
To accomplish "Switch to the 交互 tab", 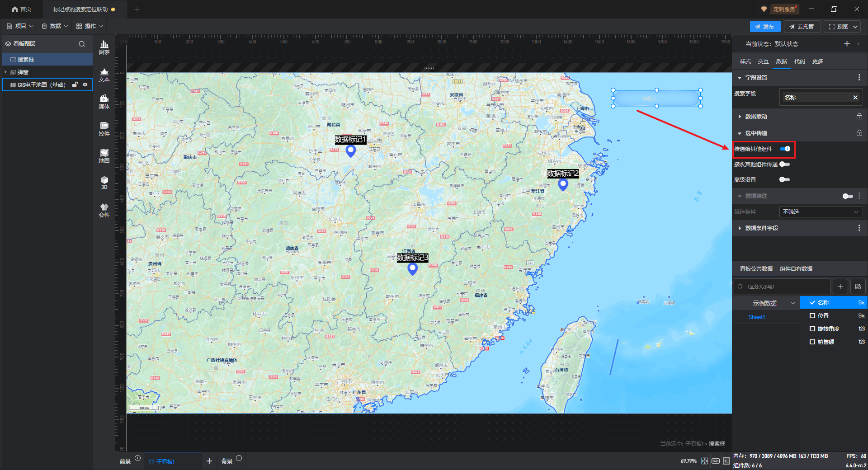I will [x=763, y=61].
